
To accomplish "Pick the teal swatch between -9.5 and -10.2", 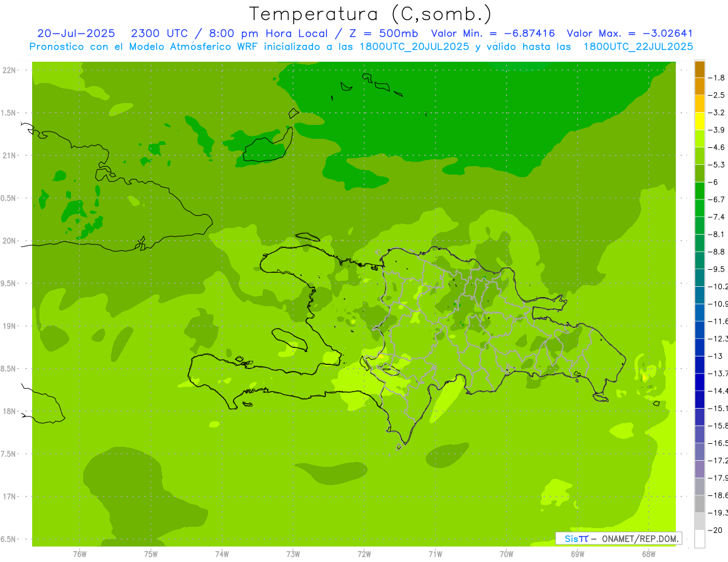I will pyautogui.click(x=699, y=278).
